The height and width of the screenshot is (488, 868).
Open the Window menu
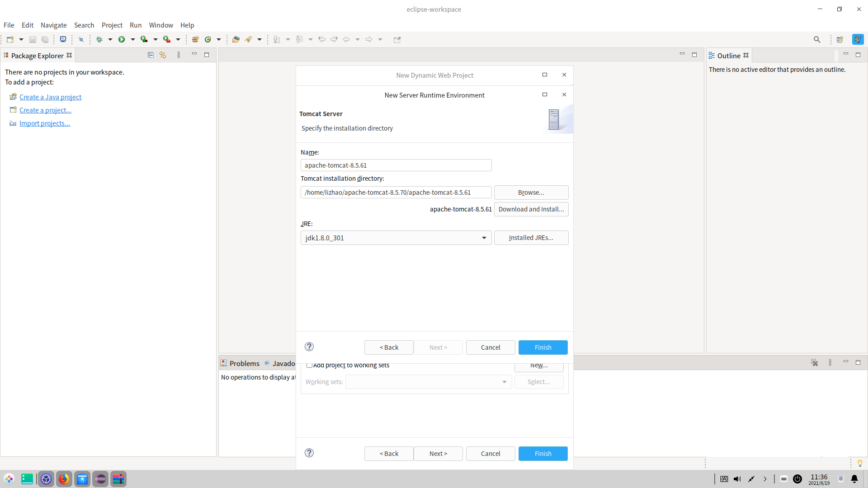point(161,25)
